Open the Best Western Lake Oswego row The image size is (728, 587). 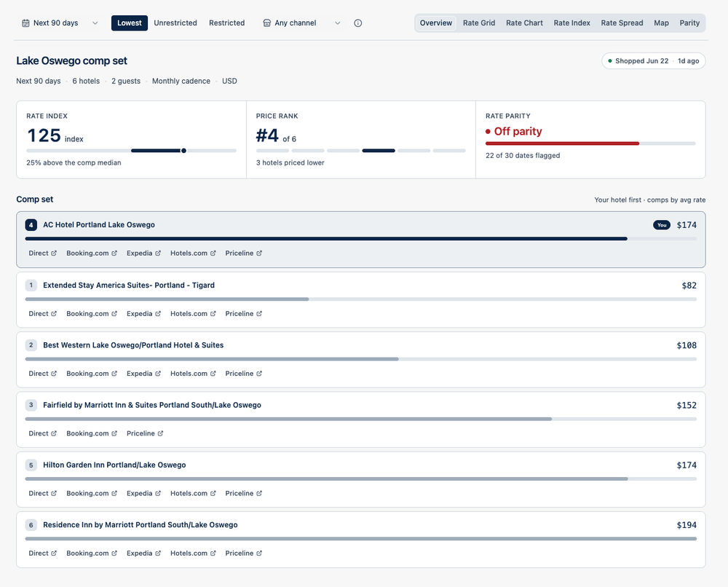point(361,360)
